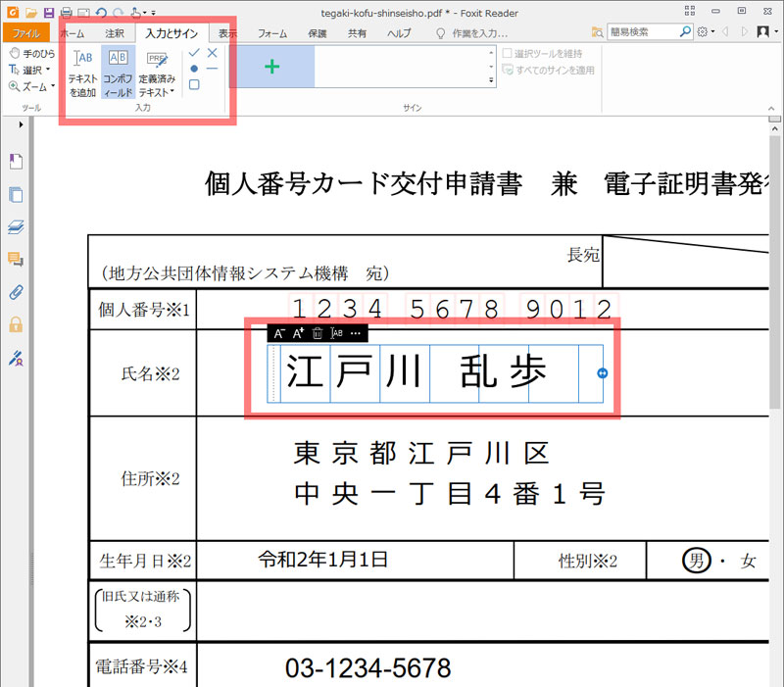Expand the ズーム dropdown
The width and height of the screenshot is (784, 687).
point(51,86)
